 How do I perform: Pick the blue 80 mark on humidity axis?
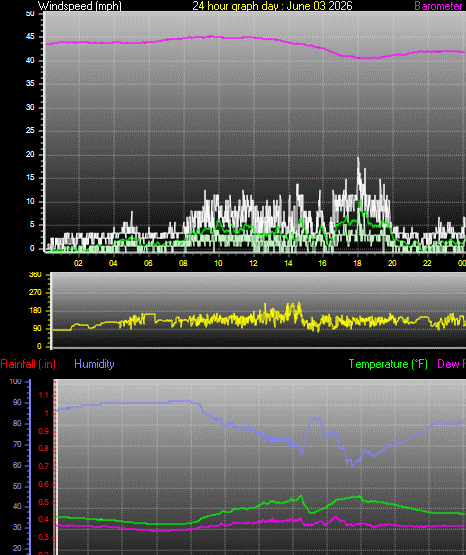(x=17, y=423)
